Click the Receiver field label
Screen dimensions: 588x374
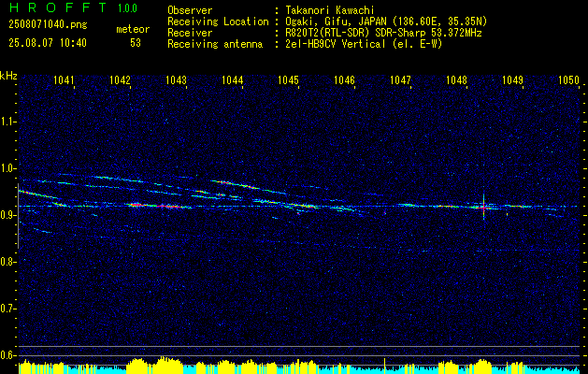pyautogui.click(x=190, y=33)
